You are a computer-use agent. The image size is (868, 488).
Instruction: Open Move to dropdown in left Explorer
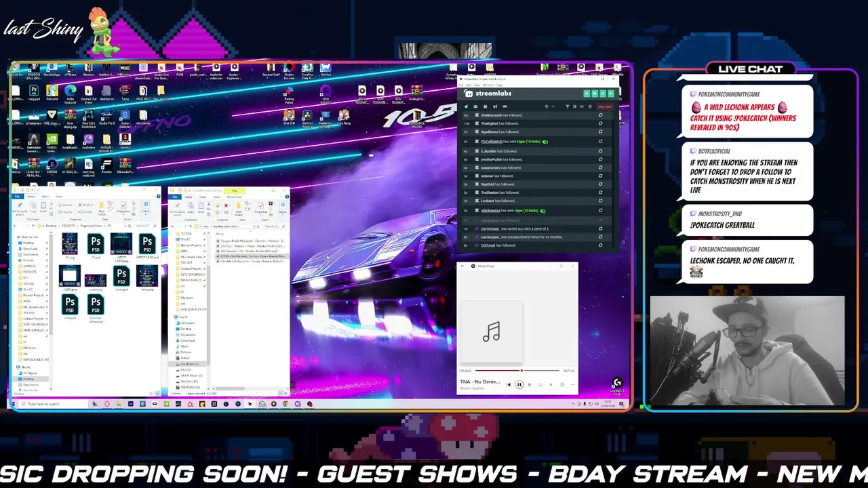click(x=66, y=205)
